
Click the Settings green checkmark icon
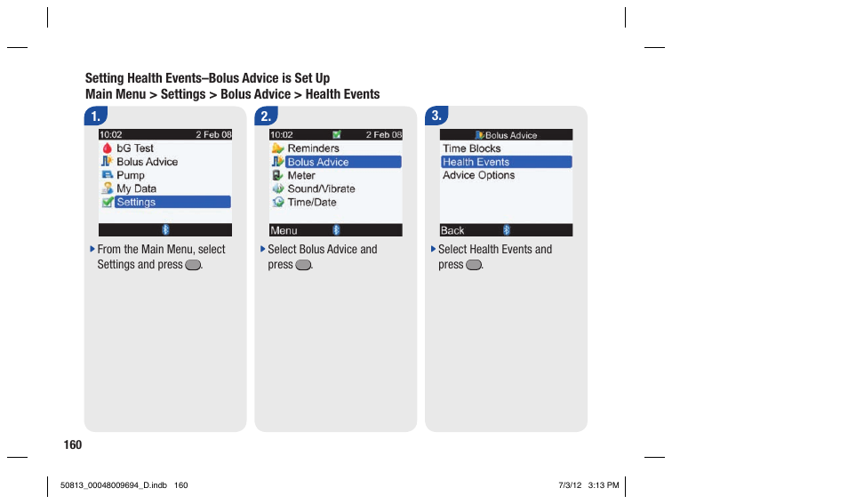[x=107, y=202]
